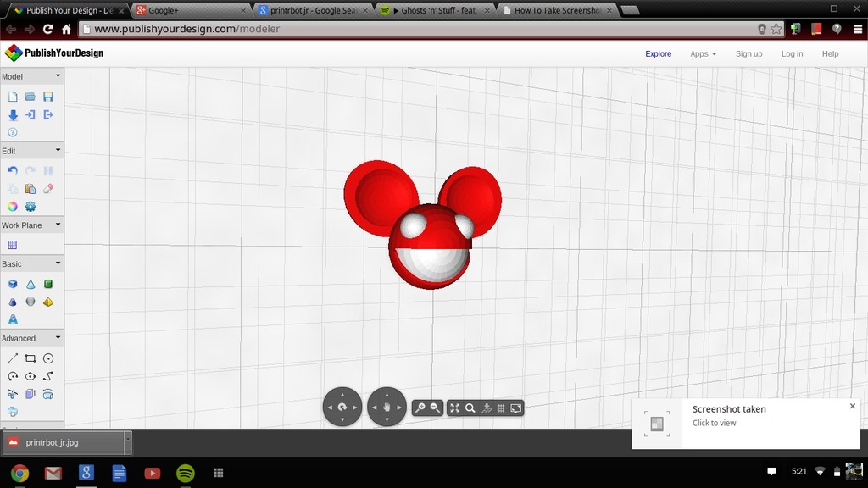The image size is (868, 488).
Task: Open the color wheel picker
Action: pos(13,207)
